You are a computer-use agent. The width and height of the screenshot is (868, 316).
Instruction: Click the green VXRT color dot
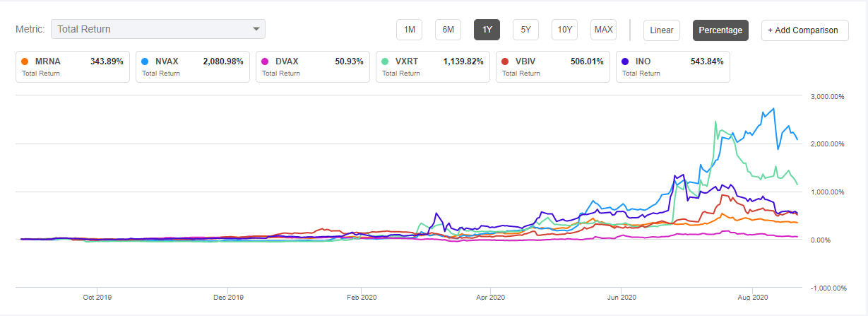coord(386,62)
